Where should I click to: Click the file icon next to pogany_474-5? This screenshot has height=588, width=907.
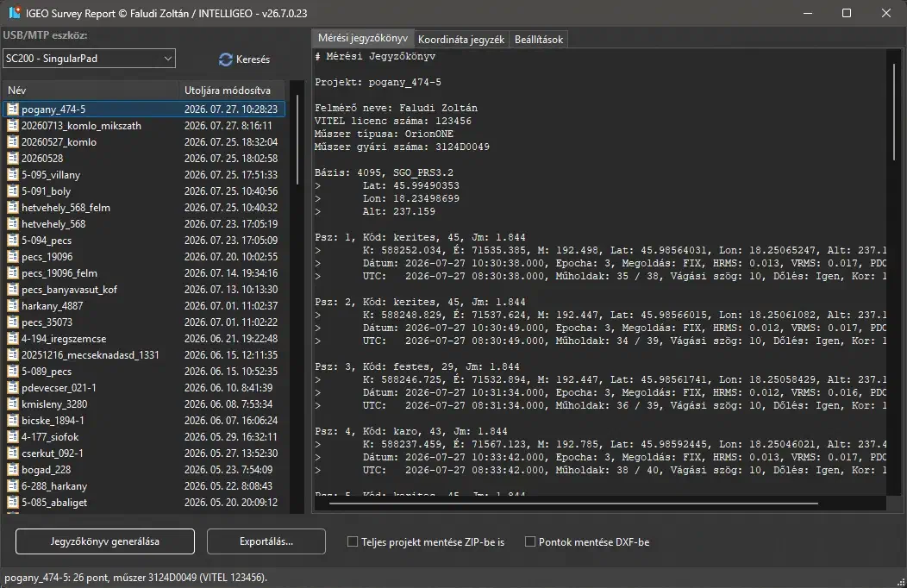click(13, 109)
